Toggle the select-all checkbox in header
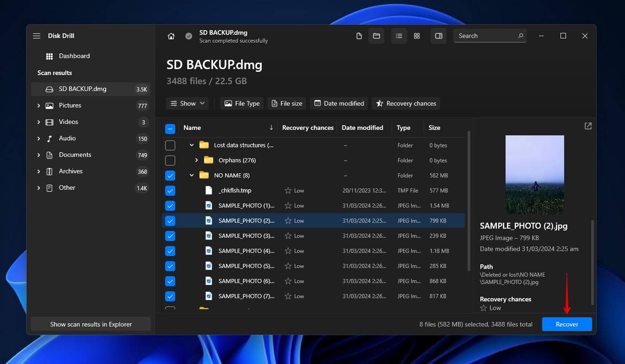Viewport: 625px width, 364px height. pos(170,128)
